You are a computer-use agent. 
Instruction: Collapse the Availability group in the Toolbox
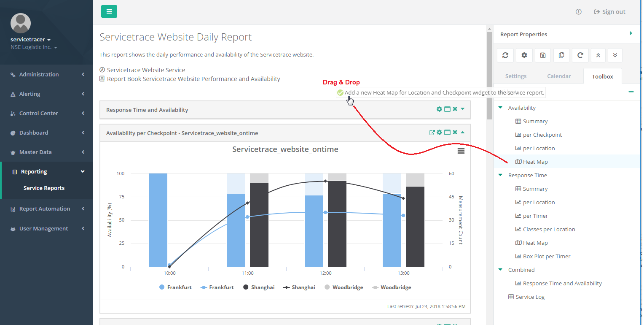tap(500, 107)
